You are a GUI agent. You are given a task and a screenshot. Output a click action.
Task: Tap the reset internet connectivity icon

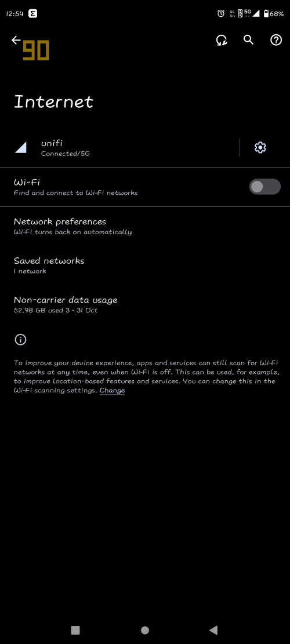[222, 40]
